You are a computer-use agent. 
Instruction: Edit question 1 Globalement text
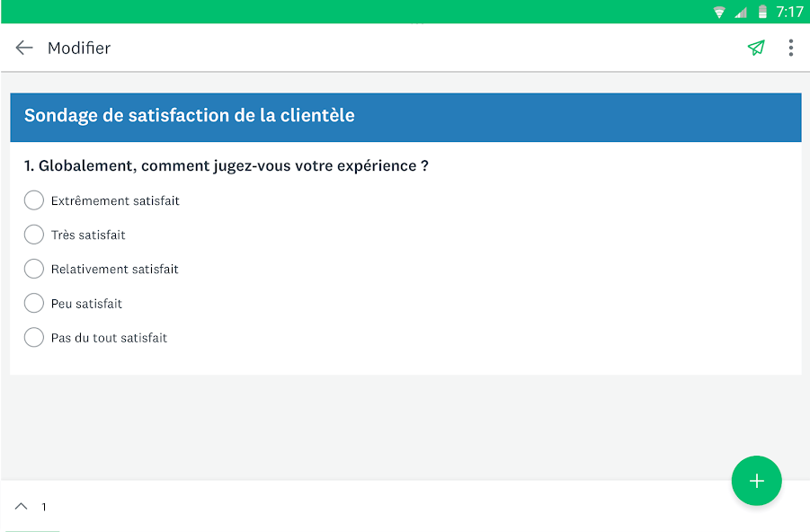[227, 165]
